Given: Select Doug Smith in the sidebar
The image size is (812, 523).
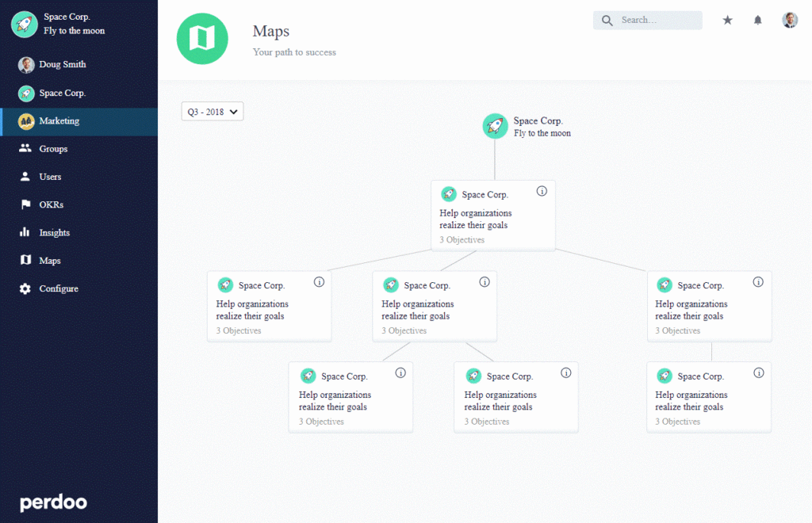Looking at the screenshot, I should coord(79,65).
